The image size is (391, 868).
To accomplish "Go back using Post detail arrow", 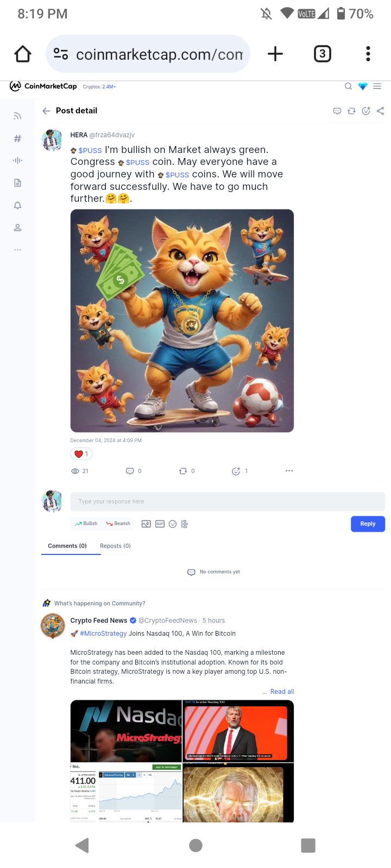I will tap(46, 111).
